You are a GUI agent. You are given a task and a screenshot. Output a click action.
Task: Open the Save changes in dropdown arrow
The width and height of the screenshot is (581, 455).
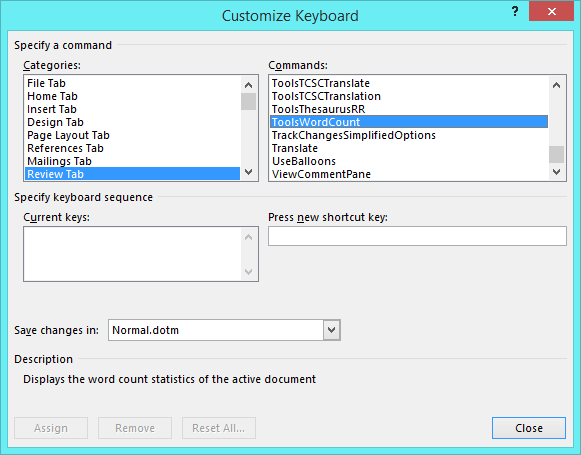[x=331, y=330]
